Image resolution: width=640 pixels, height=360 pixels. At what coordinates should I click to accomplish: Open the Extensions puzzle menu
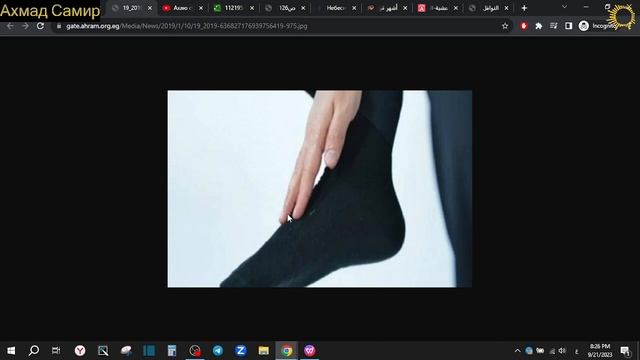539,26
